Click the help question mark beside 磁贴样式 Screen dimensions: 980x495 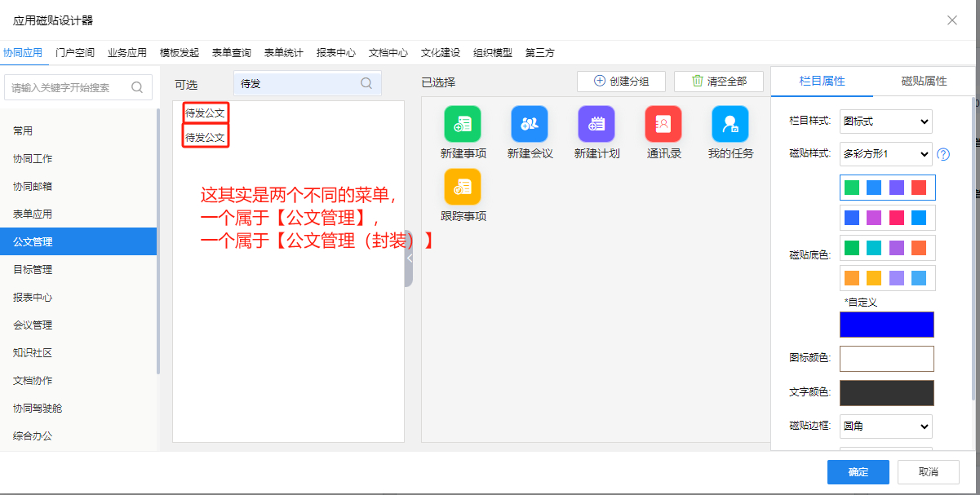point(943,154)
